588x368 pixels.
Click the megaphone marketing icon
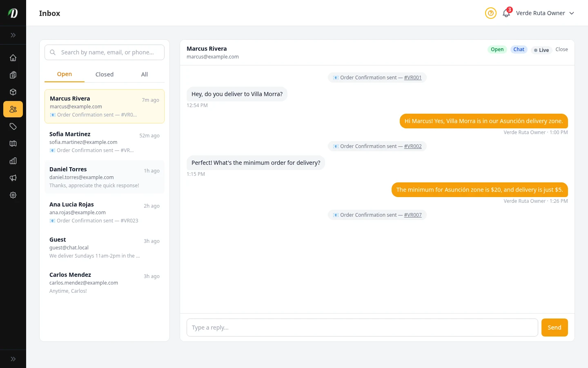pyautogui.click(x=13, y=178)
